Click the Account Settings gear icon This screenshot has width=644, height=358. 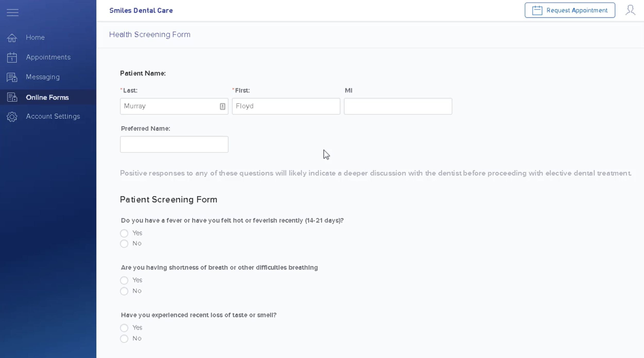(x=12, y=117)
